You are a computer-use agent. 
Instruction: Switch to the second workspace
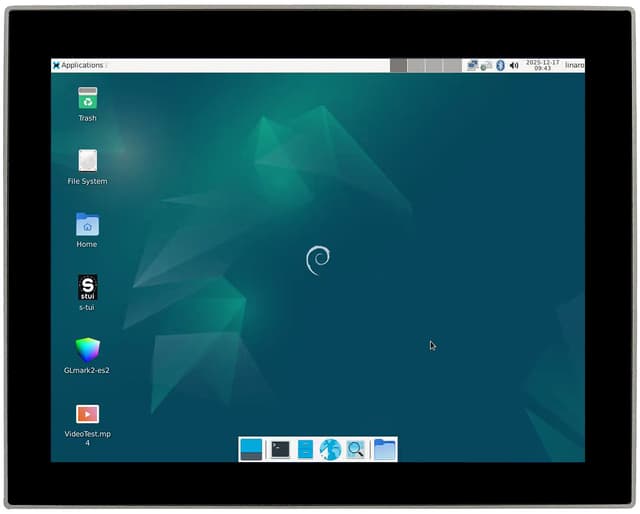click(416, 65)
